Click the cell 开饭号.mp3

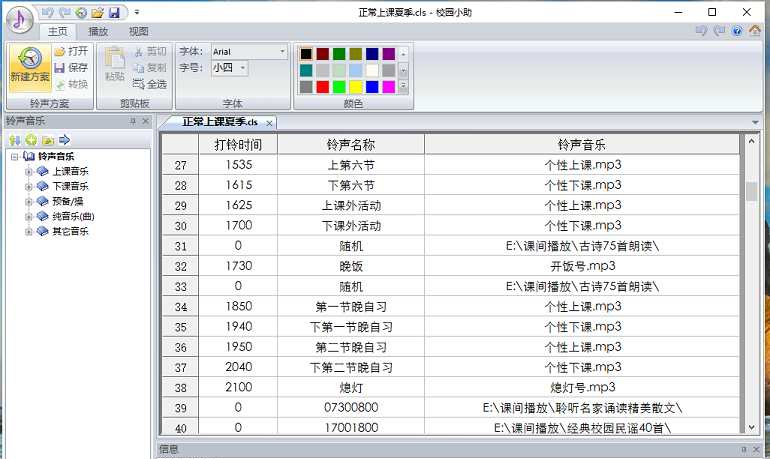[x=582, y=266]
